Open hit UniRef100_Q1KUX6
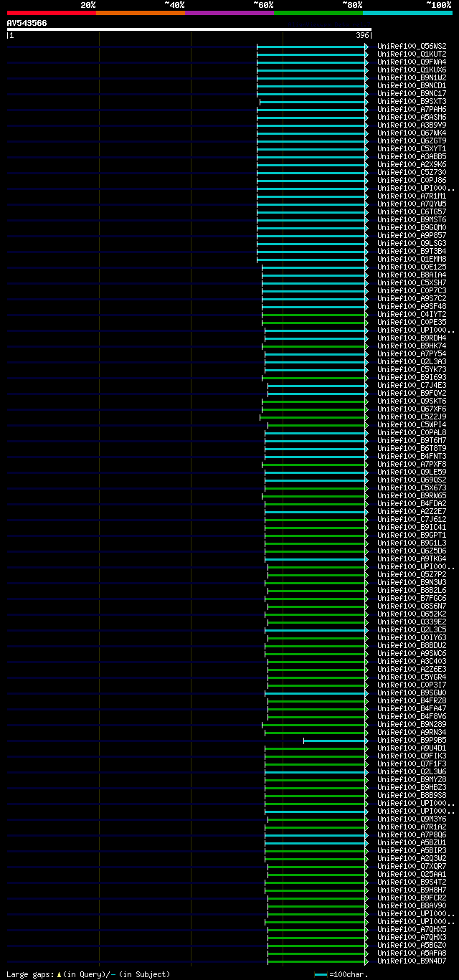Image resolution: width=459 pixels, height=980 pixels. (x=412, y=70)
